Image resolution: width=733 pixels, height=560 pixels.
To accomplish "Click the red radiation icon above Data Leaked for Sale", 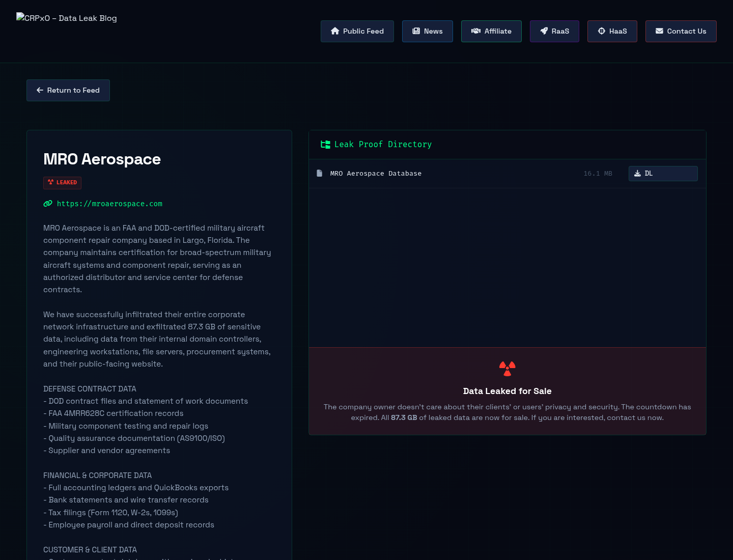I will (x=508, y=369).
